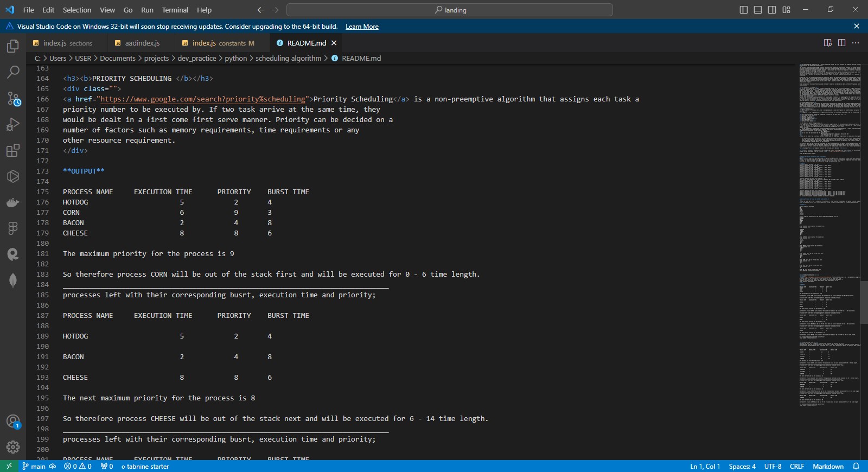Viewport: 868px width, 472px height.
Task: Click projects breadcrumb segment
Action: pyautogui.click(x=156, y=58)
